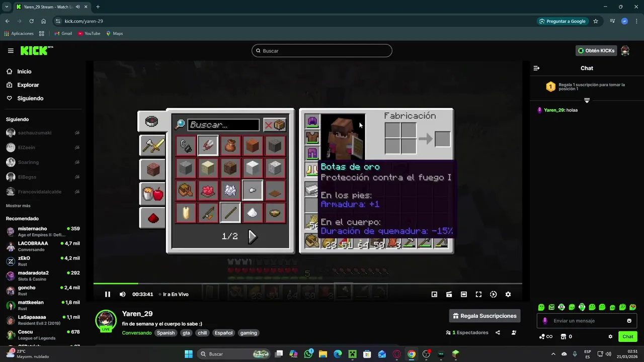This screenshot has height=362, width=644.
Task: Reload the browser page
Action: (x=31, y=21)
